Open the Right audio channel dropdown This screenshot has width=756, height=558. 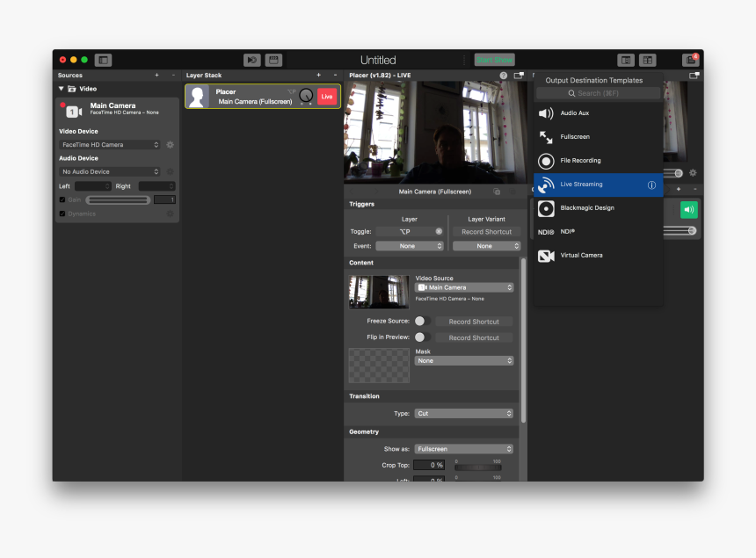point(156,186)
